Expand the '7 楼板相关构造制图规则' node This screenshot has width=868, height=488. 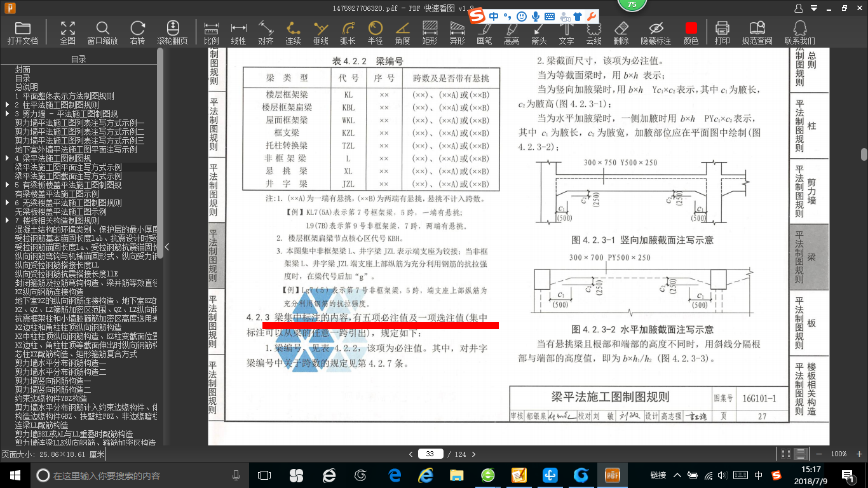[7, 220]
